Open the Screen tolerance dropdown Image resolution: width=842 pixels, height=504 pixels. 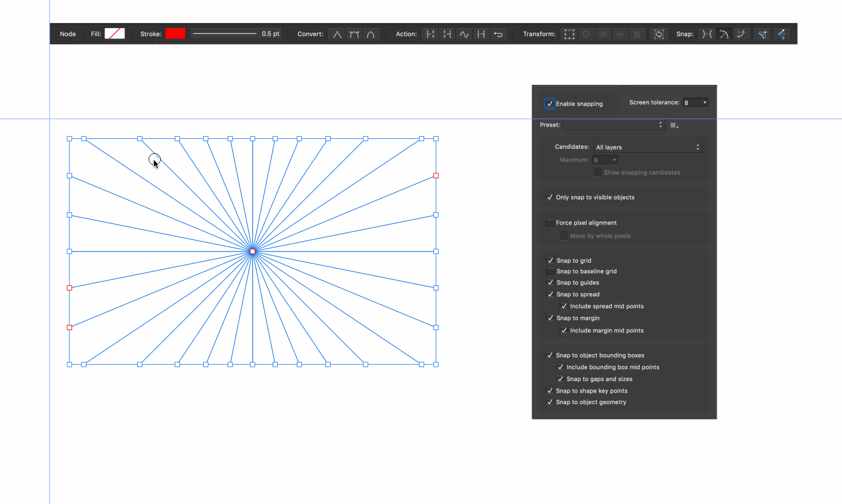click(x=695, y=103)
